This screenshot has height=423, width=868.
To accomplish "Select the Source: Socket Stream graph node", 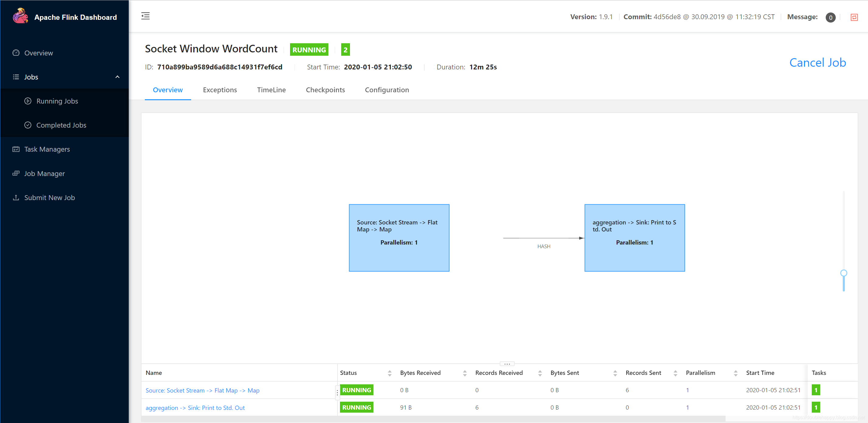I will [x=399, y=238].
